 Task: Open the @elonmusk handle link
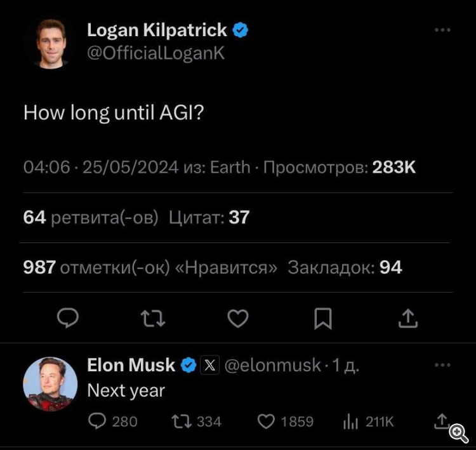click(x=272, y=365)
